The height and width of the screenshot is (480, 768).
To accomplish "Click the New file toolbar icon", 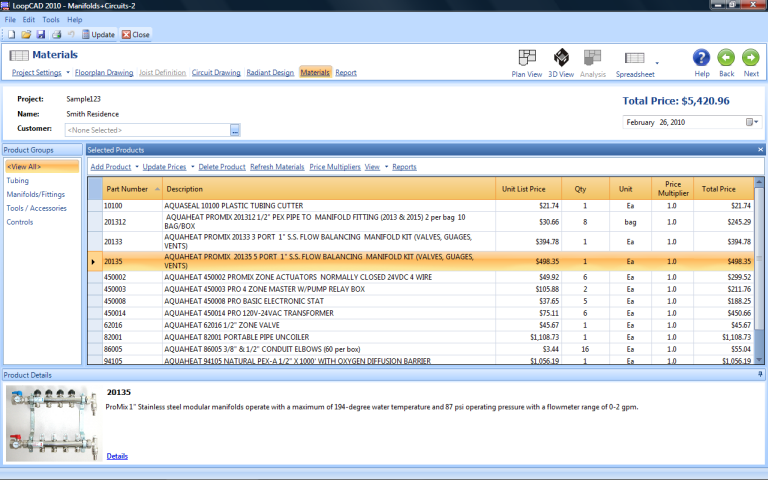I will pos(11,34).
